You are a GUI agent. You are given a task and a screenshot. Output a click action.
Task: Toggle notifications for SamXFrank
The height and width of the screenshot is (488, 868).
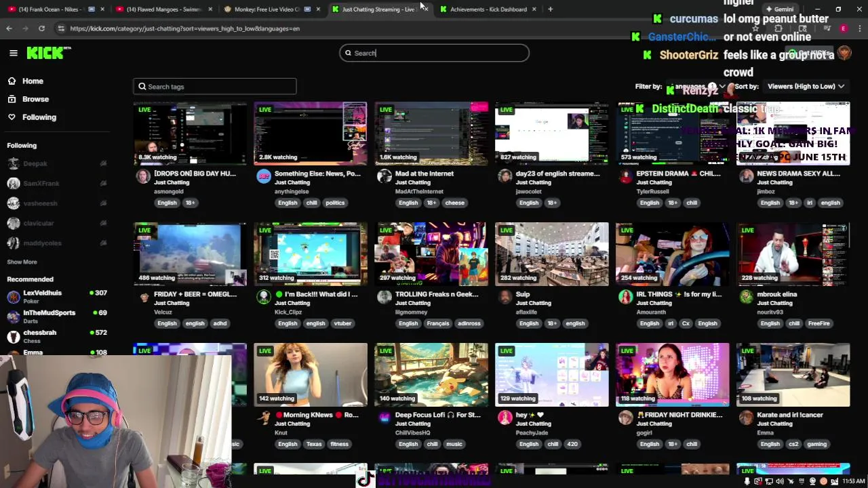pyautogui.click(x=103, y=183)
